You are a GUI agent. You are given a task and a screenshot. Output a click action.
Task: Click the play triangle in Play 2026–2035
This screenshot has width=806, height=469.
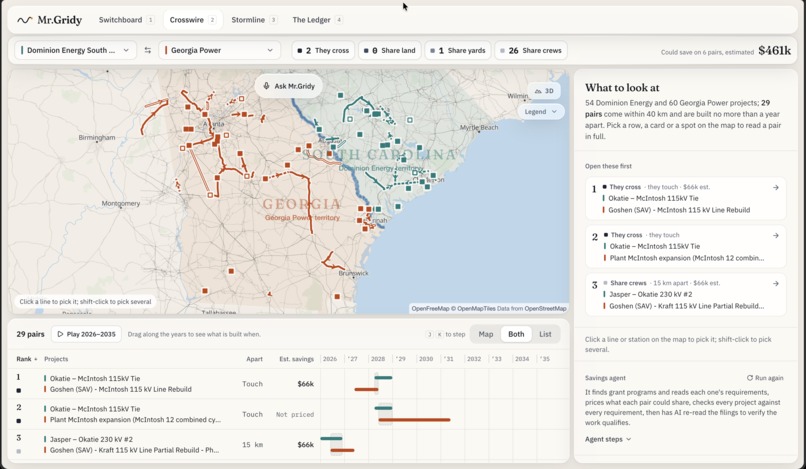pos(60,334)
